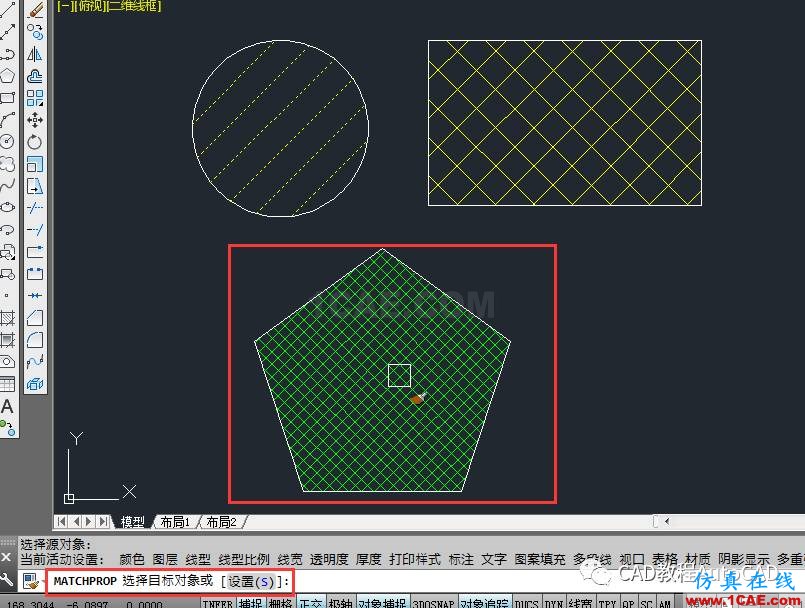Switch to the 布局2 tab

click(221, 522)
